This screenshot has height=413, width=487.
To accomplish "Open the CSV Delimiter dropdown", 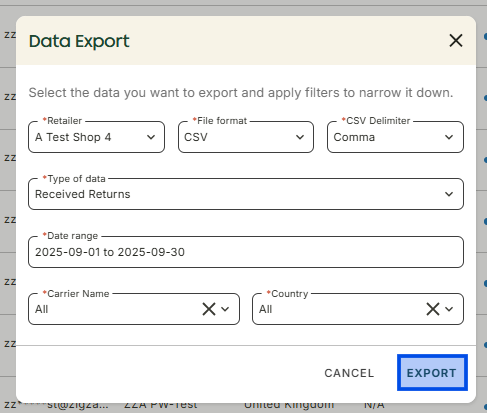I will point(395,137).
